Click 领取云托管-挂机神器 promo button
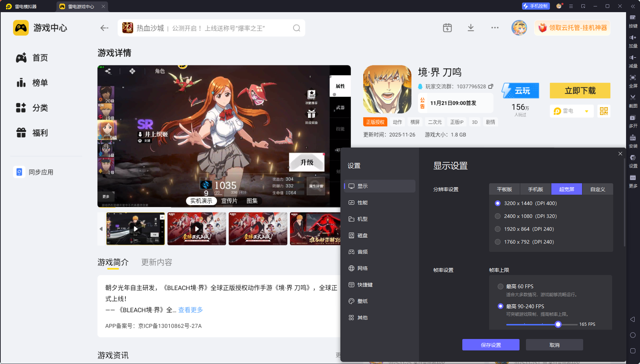The image size is (640, 364). (572, 28)
